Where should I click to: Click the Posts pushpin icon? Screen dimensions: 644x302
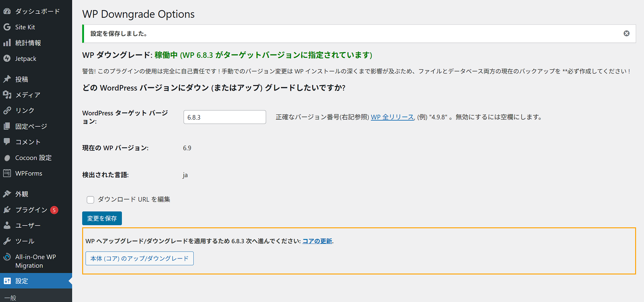(7, 79)
